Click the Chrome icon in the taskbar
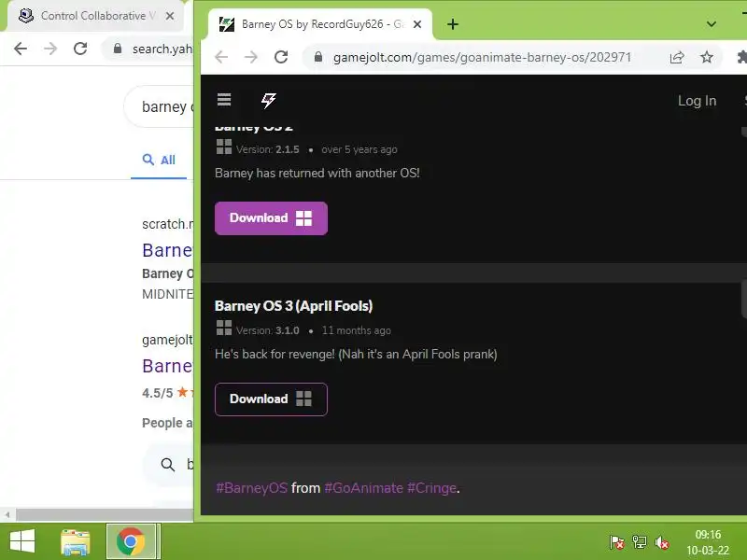The height and width of the screenshot is (560, 747). pos(131,541)
